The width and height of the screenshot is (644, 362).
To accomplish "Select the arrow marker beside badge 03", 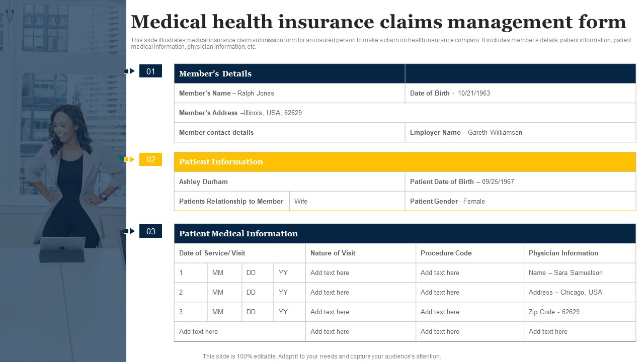I will tap(129, 231).
